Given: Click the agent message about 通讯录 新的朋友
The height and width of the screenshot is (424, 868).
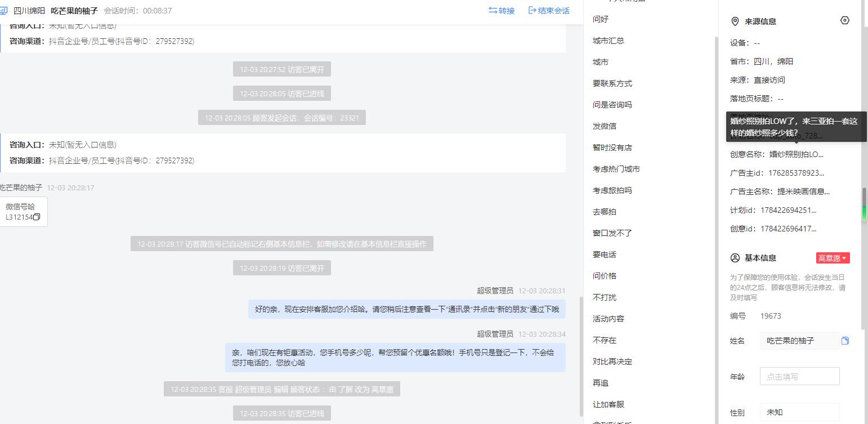Looking at the screenshot, I should pos(407,309).
